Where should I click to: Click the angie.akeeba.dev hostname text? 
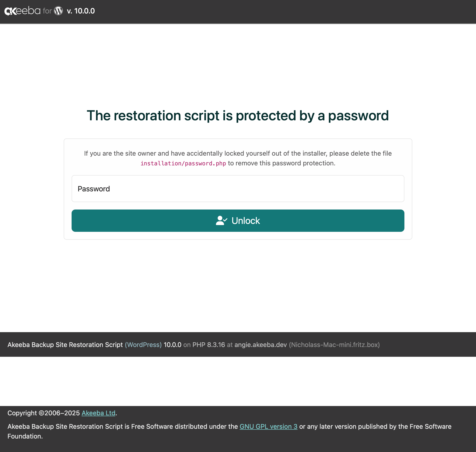pos(261,345)
